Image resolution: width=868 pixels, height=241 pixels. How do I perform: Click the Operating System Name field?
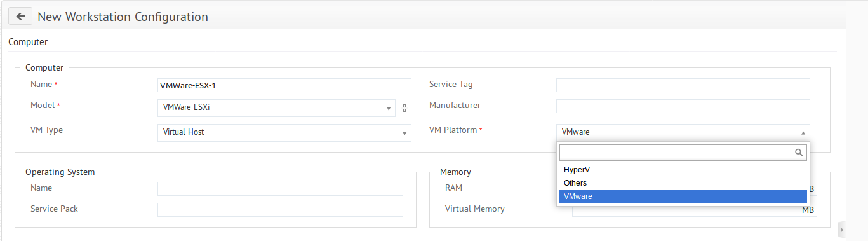tap(280, 189)
